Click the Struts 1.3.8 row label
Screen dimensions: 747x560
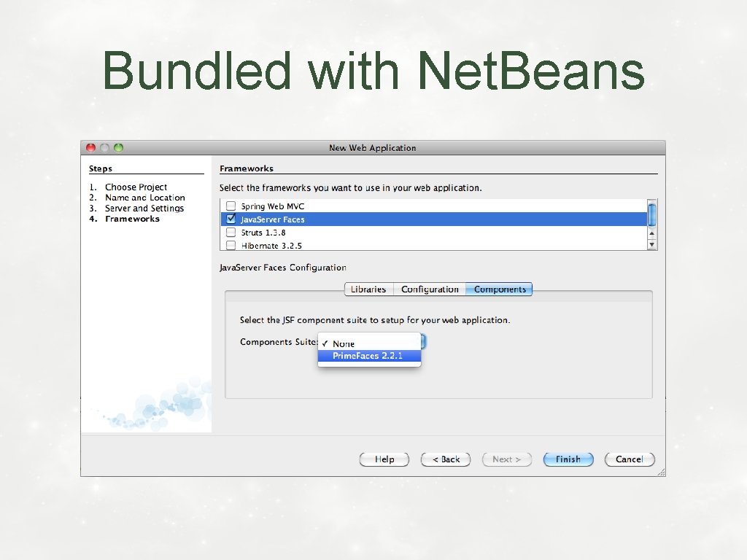coord(263,233)
